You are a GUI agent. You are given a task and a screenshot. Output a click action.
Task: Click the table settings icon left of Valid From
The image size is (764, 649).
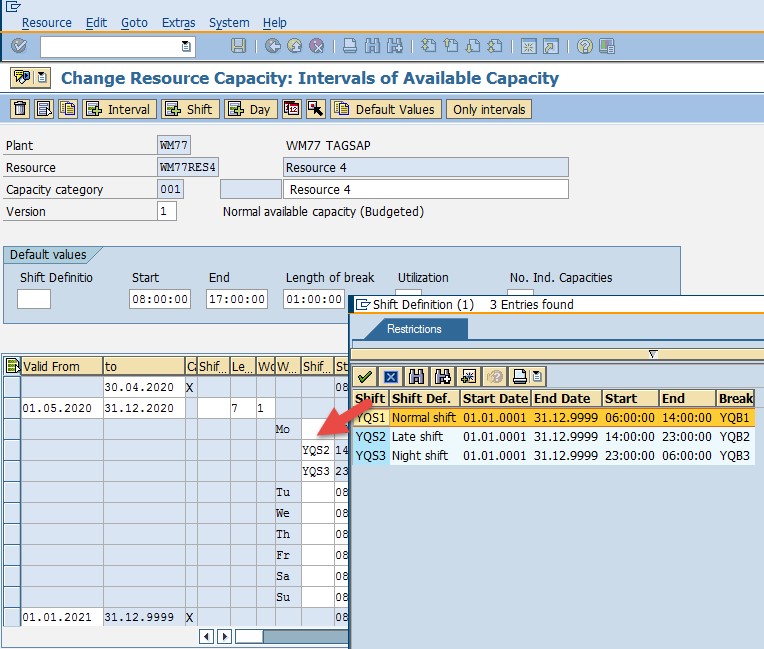pos(12,366)
